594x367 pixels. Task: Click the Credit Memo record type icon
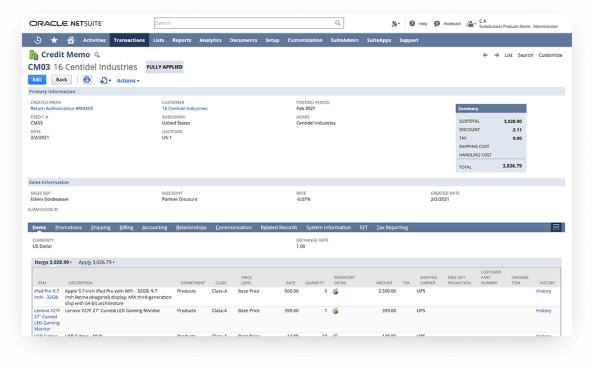[33, 55]
